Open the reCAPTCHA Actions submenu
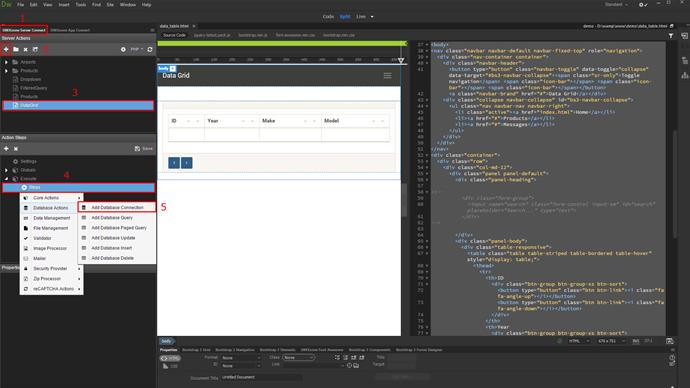This screenshot has height=388, width=690. point(51,289)
